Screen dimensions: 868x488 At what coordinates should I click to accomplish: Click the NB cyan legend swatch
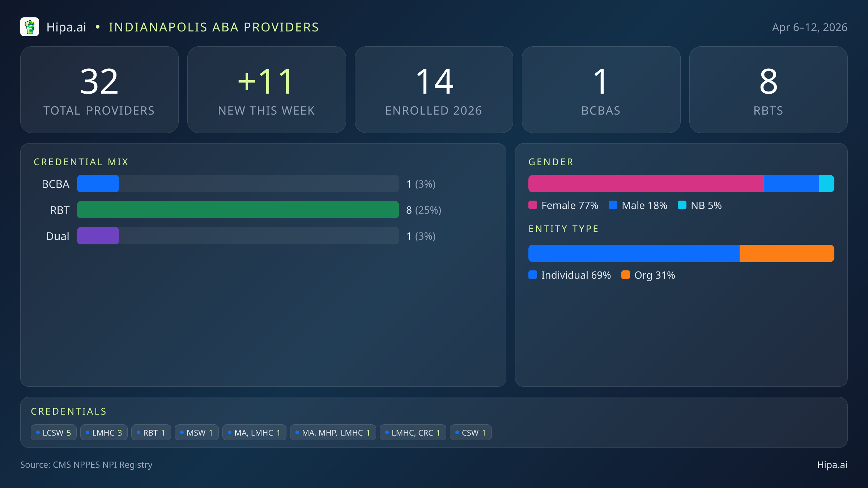pos(682,205)
